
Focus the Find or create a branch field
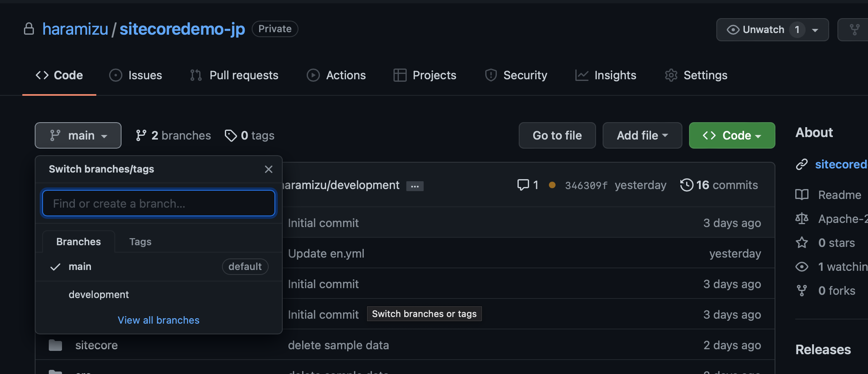pos(159,203)
